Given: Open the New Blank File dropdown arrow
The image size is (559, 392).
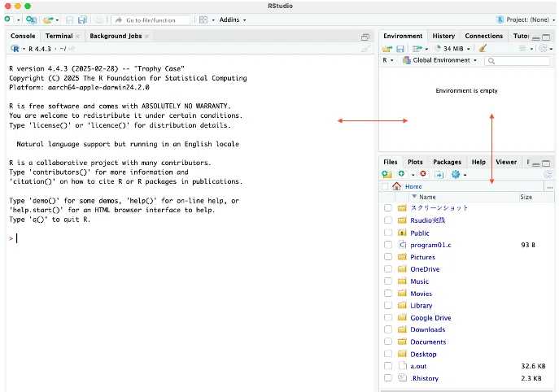Looking at the screenshot, I should click(x=413, y=175).
